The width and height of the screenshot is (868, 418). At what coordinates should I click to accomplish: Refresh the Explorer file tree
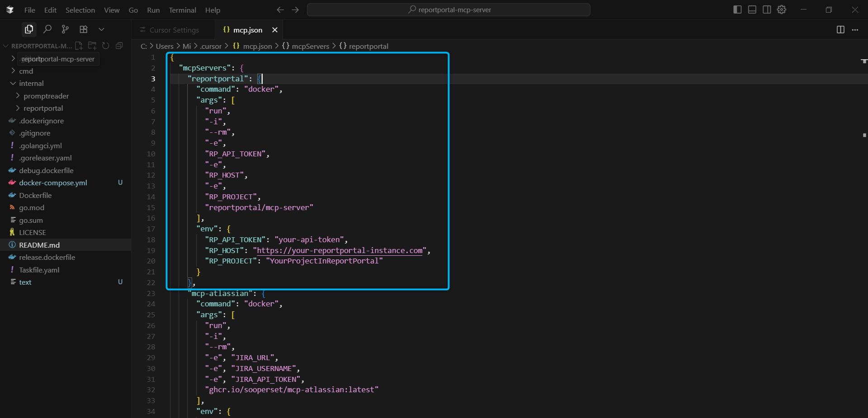click(x=105, y=46)
